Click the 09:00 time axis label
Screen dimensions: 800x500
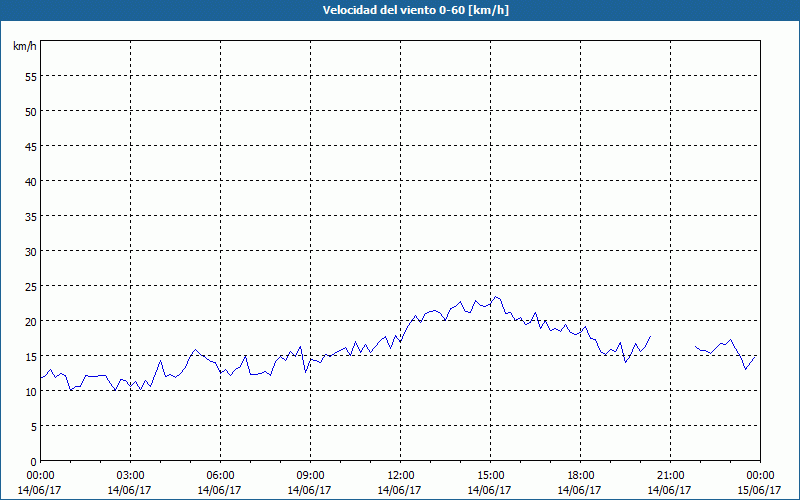311,476
